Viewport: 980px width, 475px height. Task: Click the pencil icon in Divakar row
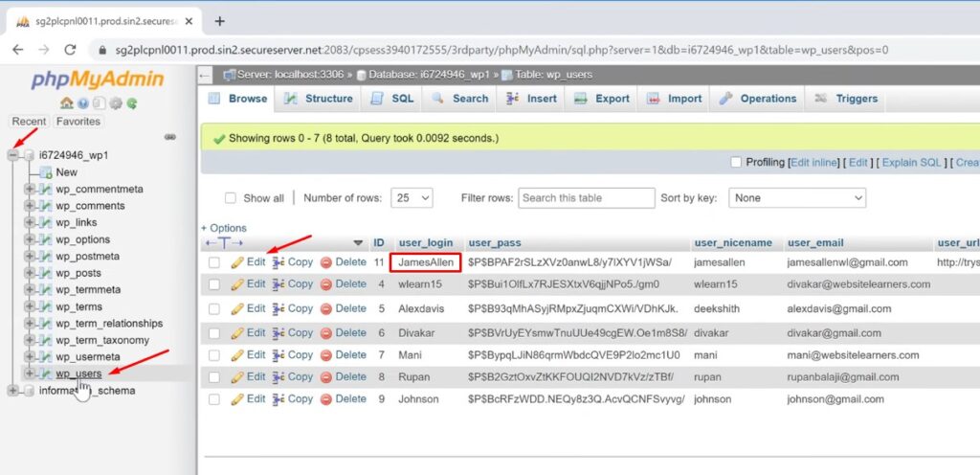tap(237, 333)
